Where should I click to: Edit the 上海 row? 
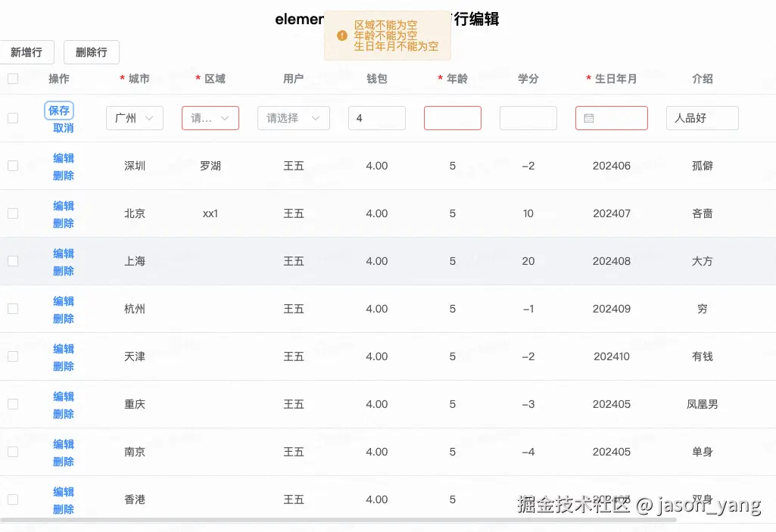tap(64, 254)
